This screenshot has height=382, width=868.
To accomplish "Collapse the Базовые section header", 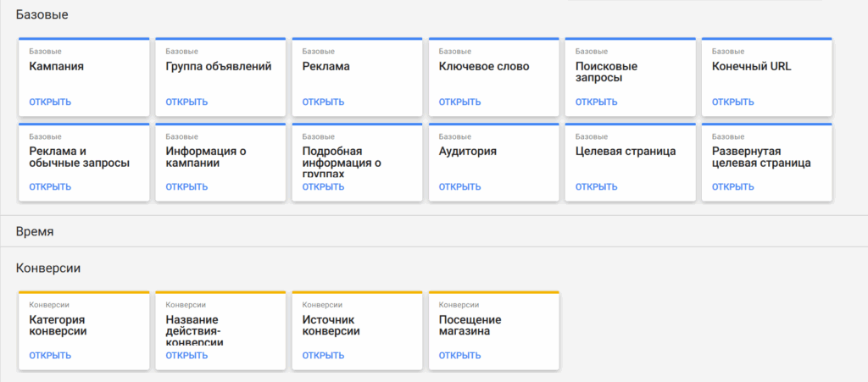I will click(x=42, y=15).
